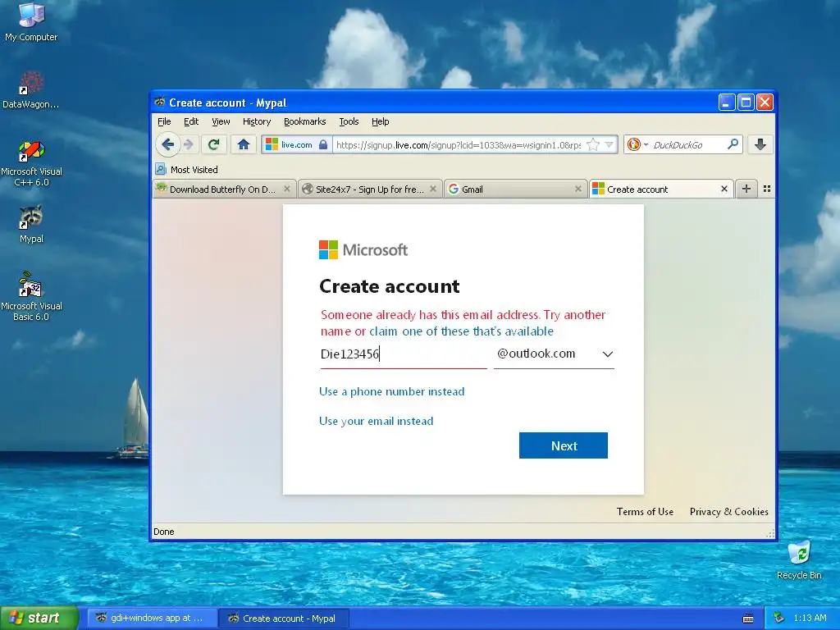Open the browser home page
840x630 pixels.
pos(244,144)
